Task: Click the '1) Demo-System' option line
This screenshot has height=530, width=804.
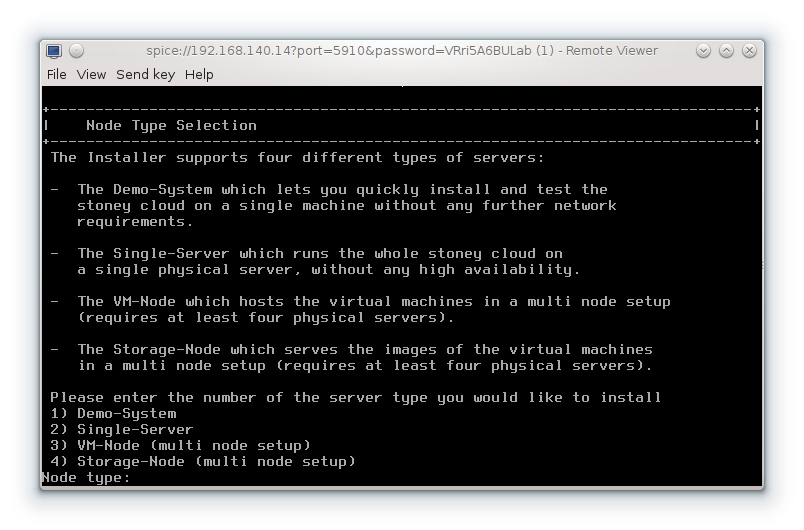Action: click(113, 413)
